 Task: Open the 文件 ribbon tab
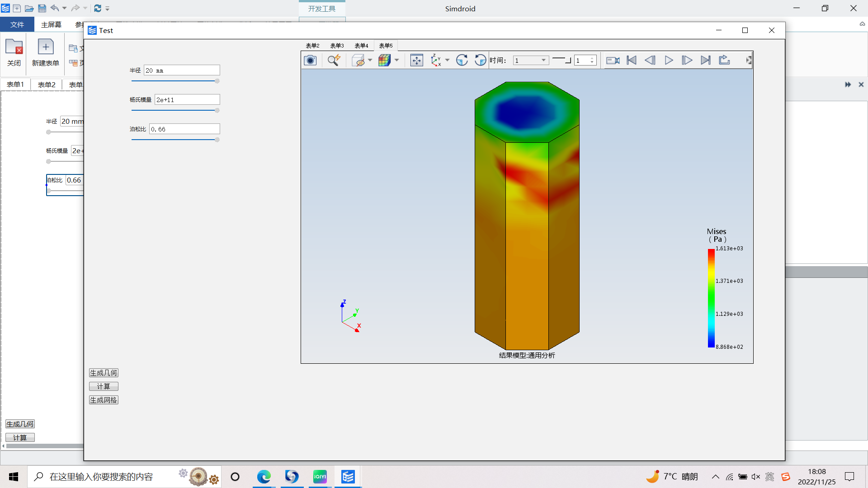[x=17, y=24]
